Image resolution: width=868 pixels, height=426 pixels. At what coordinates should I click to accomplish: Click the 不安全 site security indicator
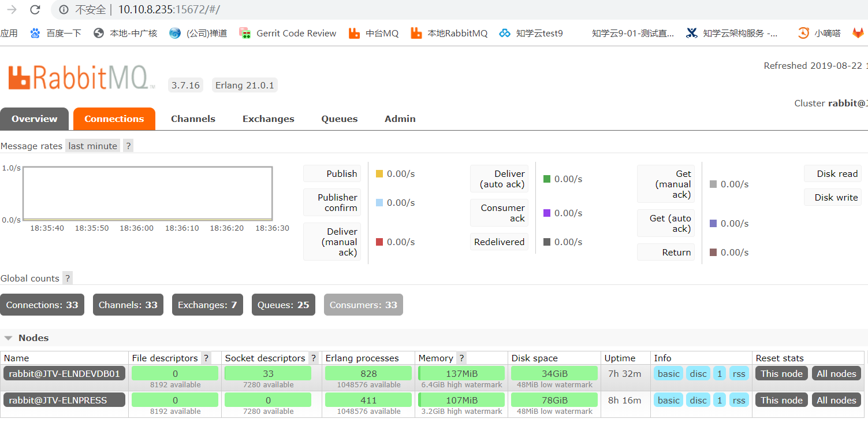88,9
